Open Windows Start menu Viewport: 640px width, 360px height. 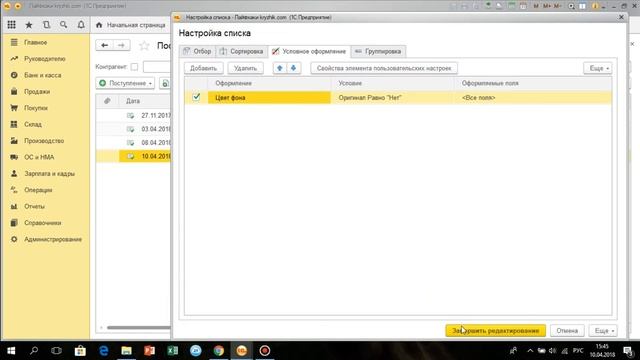tap(11, 351)
